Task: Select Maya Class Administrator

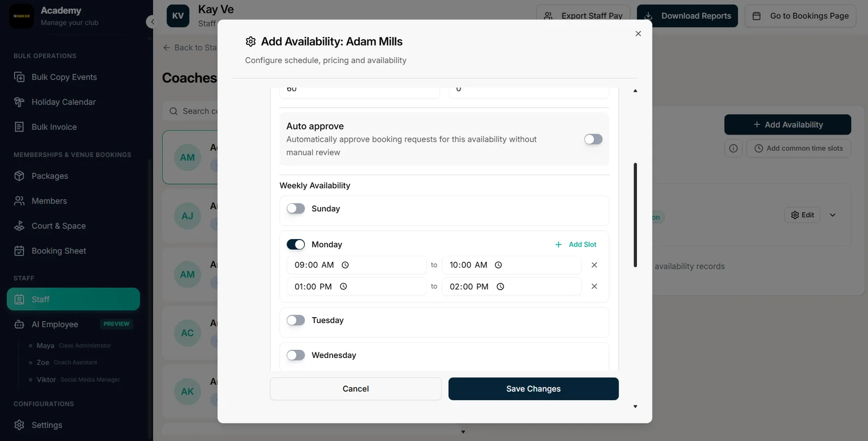Action: (x=73, y=345)
